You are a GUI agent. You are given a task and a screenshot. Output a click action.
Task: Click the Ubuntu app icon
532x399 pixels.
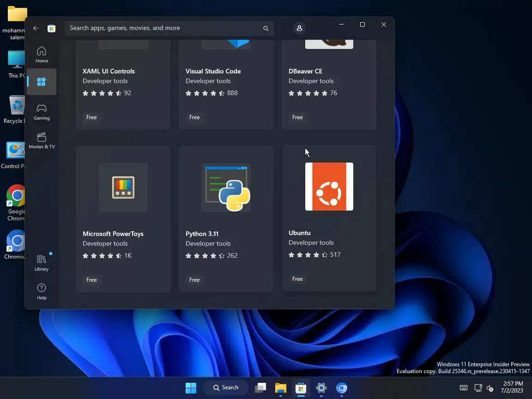329,187
